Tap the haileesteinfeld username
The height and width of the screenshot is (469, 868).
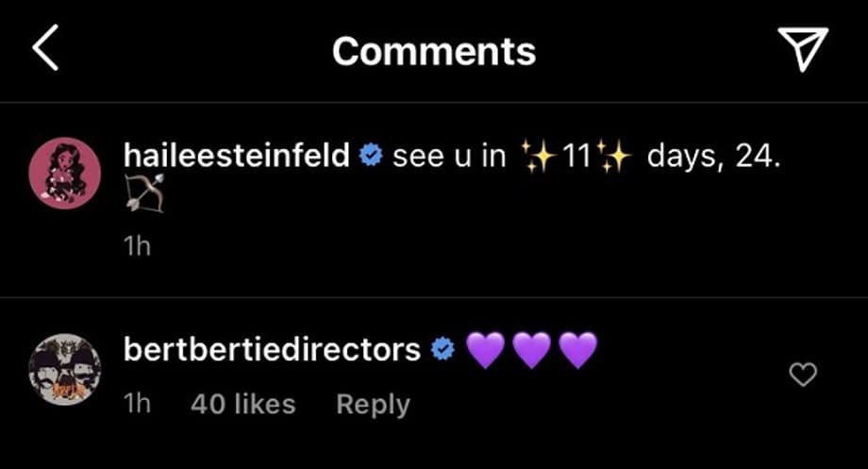click(x=237, y=156)
